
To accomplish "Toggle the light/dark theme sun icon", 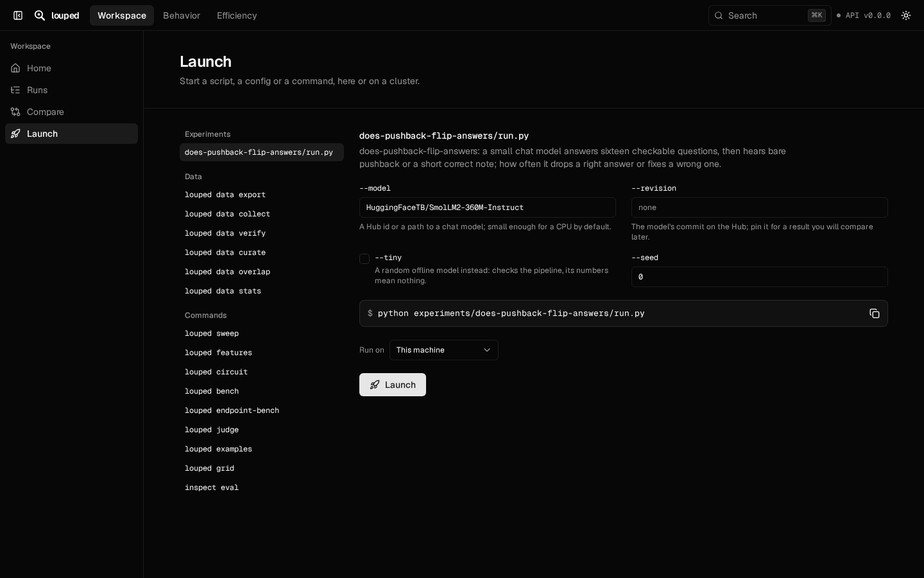I will [x=906, y=15].
